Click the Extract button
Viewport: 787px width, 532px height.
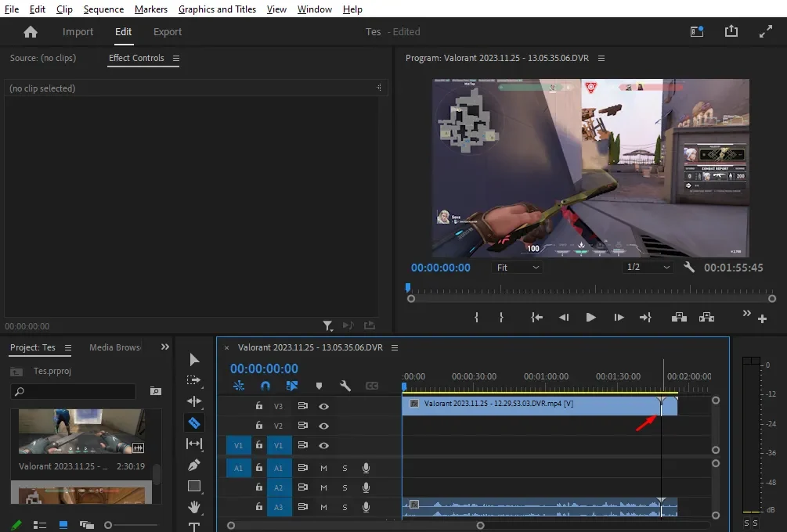(706, 318)
